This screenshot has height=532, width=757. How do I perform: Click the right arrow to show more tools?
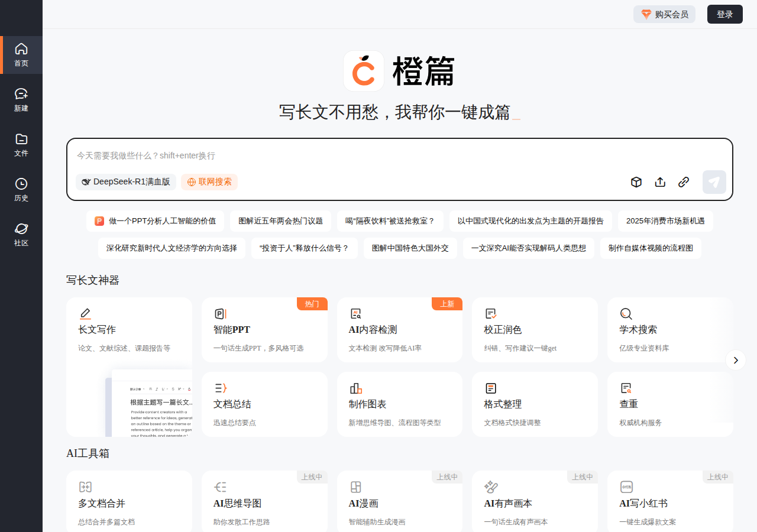pyautogui.click(x=736, y=360)
